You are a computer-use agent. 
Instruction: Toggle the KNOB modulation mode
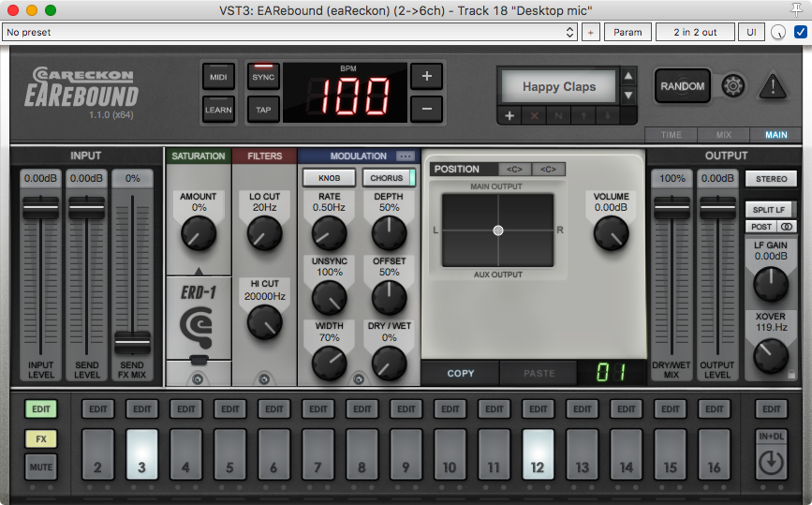click(x=329, y=178)
